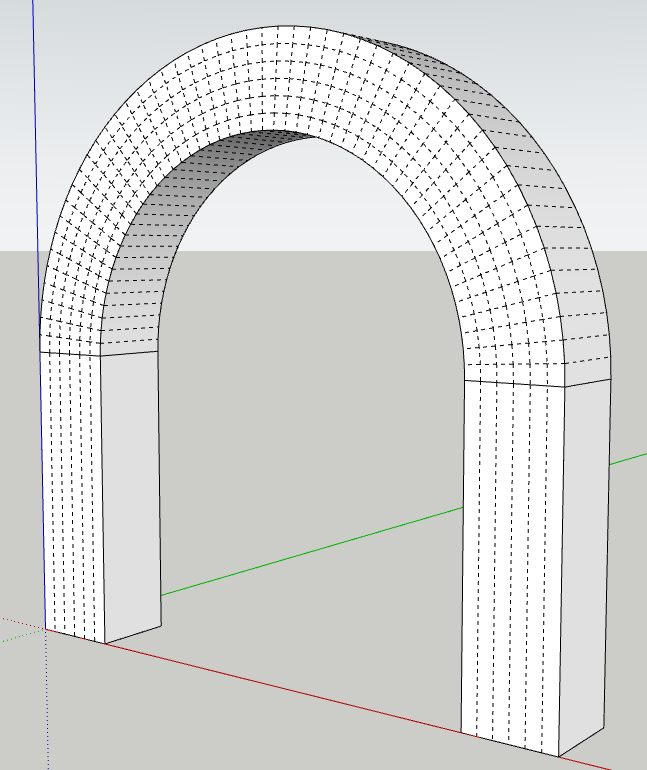This screenshot has width=647, height=770.
Task: Click the axes origin point
Action: coord(46,628)
